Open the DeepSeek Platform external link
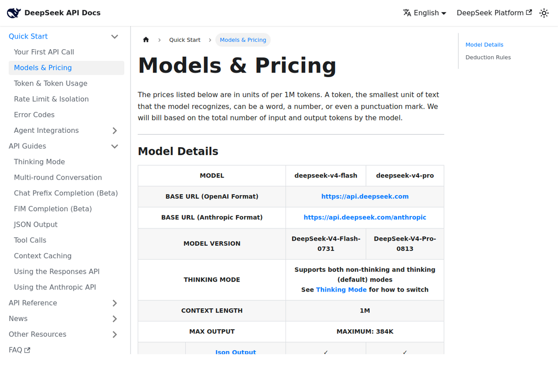The height and width of the screenshot is (392, 558). (x=494, y=13)
